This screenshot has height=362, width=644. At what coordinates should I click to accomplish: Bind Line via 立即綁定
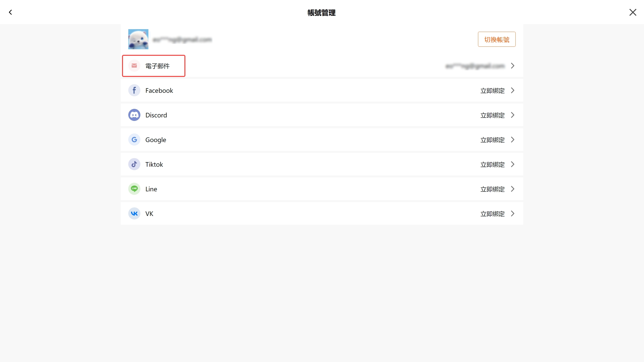pos(492,189)
